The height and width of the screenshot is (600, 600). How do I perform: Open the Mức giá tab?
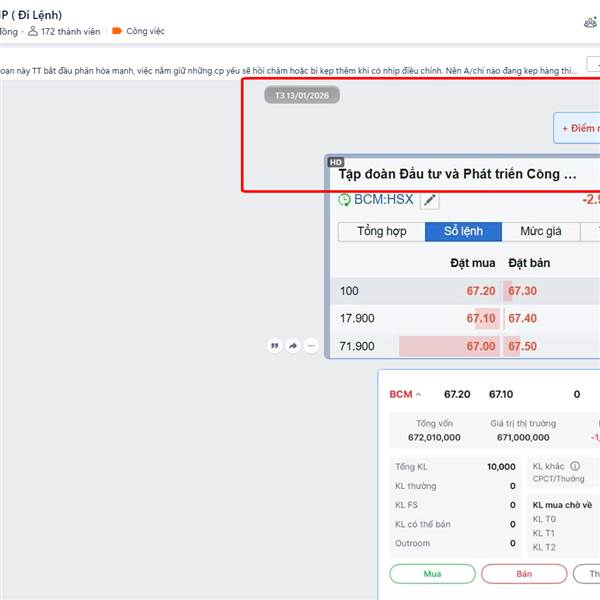(x=541, y=232)
